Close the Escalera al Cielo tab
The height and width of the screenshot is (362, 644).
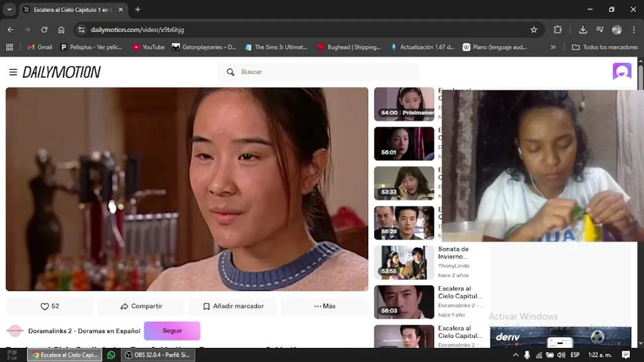coord(121,10)
